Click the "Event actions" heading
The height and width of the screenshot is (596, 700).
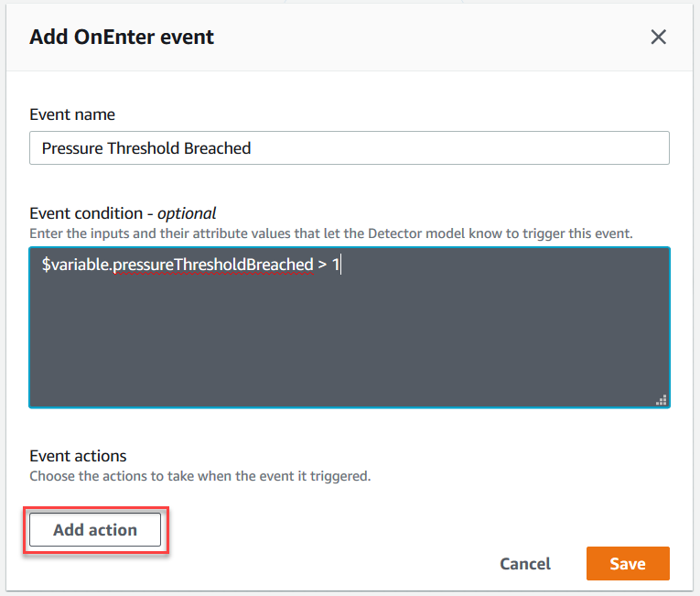(x=78, y=455)
